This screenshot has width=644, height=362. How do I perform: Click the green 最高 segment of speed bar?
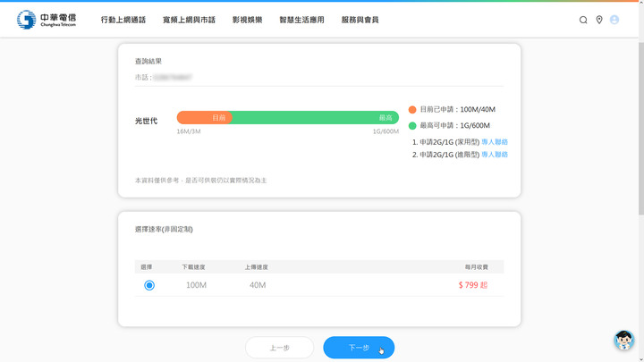pyautogui.click(x=315, y=117)
